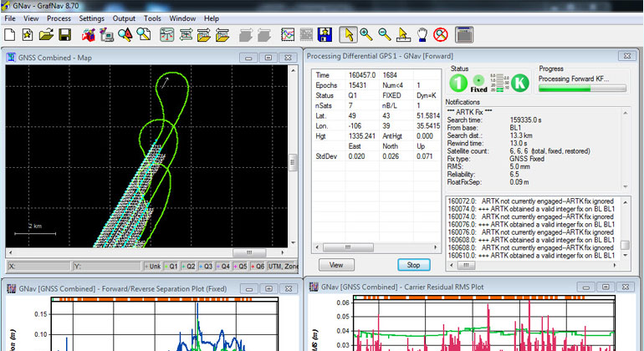
Task: Stop the forward processing
Action: [414, 265]
